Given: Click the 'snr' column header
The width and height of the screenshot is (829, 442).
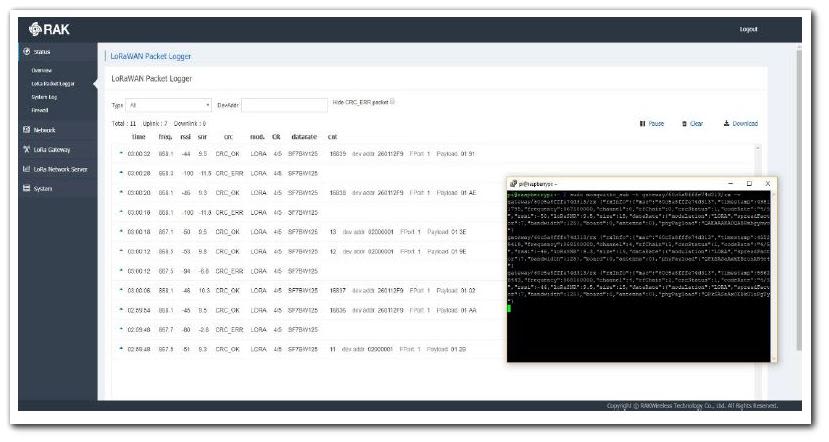Looking at the screenshot, I should pyautogui.click(x=202, y=136).
